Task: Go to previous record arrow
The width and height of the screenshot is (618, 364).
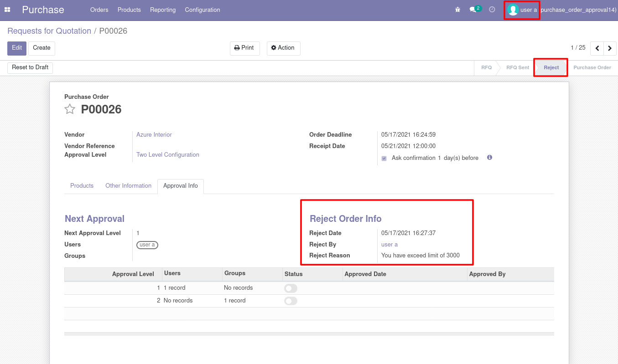Action: pos(597,48)
